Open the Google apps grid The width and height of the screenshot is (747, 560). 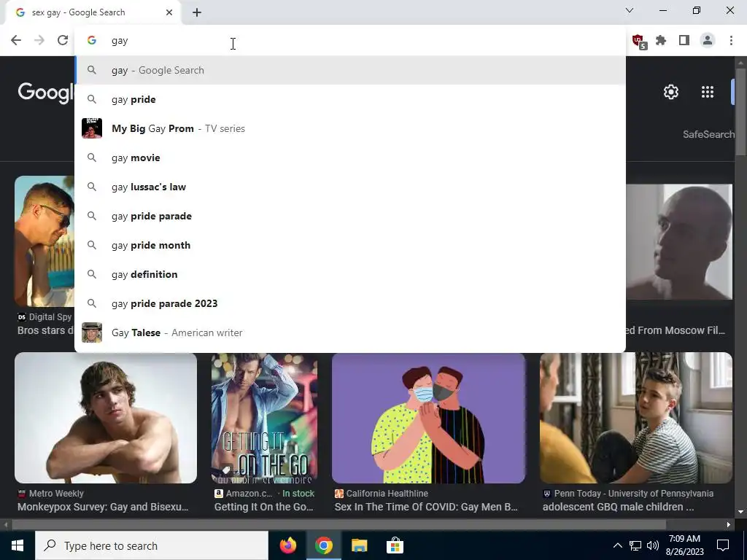[708, 92]
